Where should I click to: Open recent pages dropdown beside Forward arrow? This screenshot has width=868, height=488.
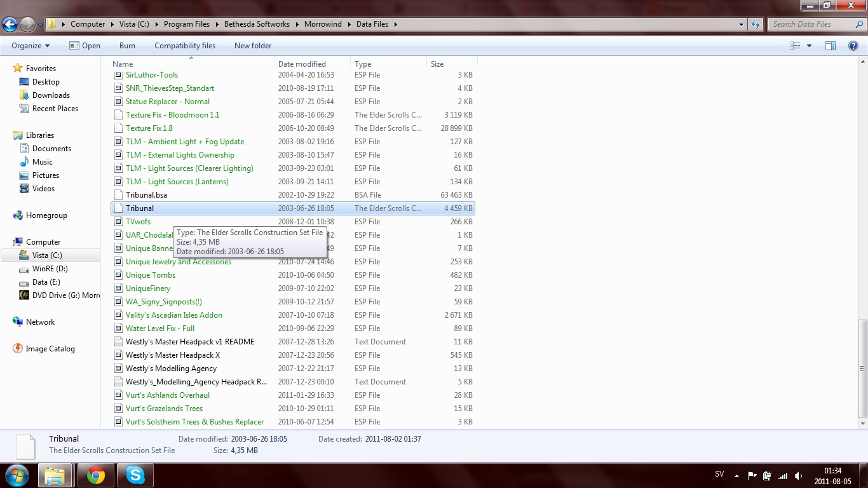(40, 25)
